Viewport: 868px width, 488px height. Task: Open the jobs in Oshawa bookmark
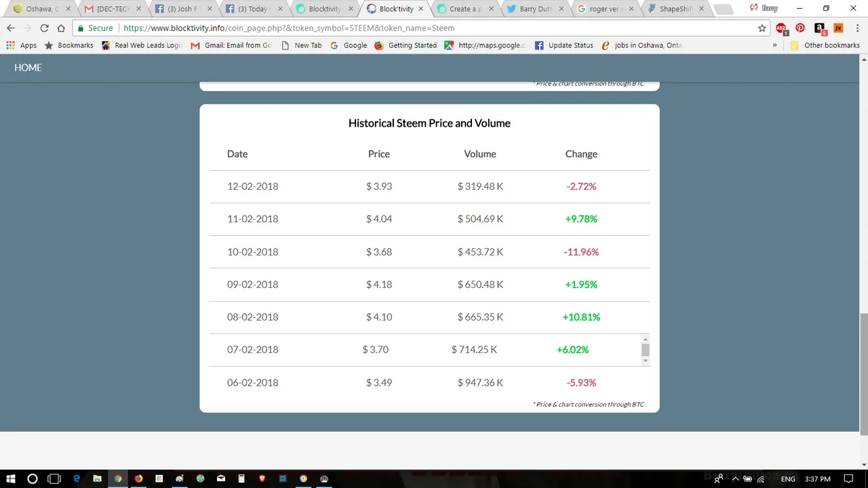pos(641,45)
